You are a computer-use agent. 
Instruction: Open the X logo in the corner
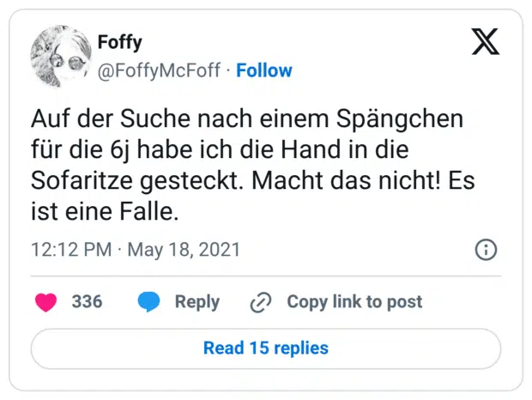(486, 42)
